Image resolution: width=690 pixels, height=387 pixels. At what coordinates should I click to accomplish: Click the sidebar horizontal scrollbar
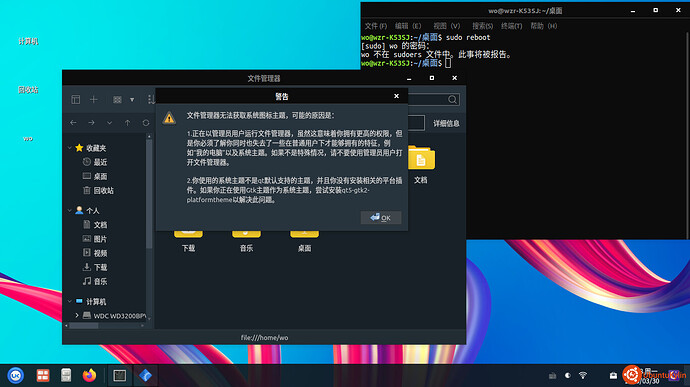84,326
